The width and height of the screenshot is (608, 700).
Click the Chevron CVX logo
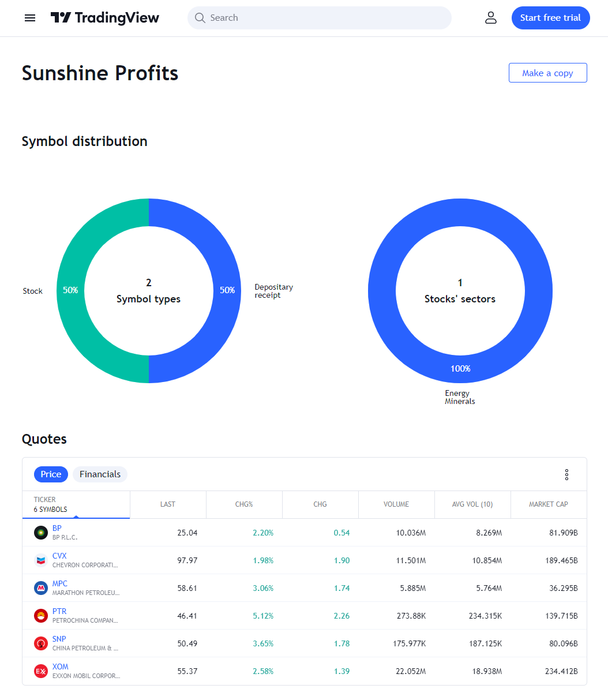(40, 560)
